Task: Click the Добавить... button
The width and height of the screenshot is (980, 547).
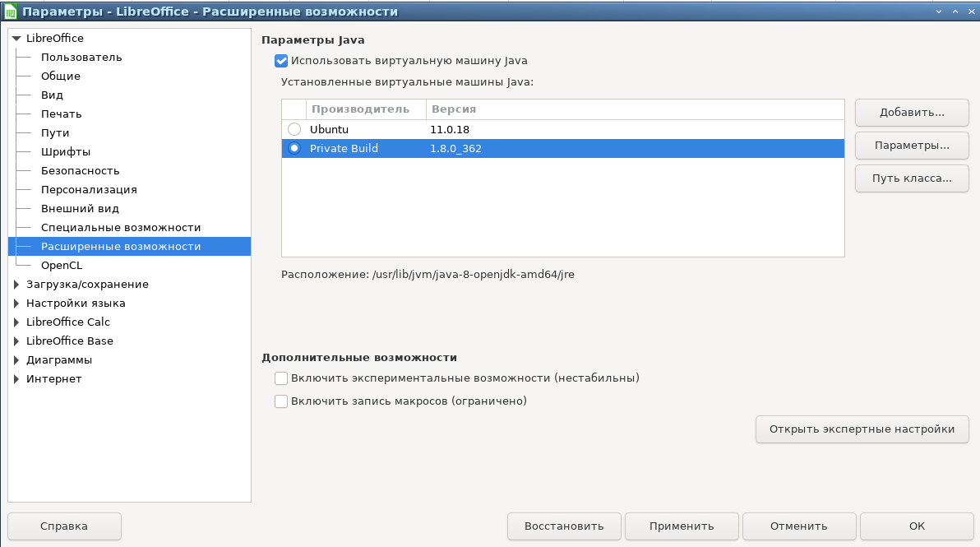Action: 912,113
